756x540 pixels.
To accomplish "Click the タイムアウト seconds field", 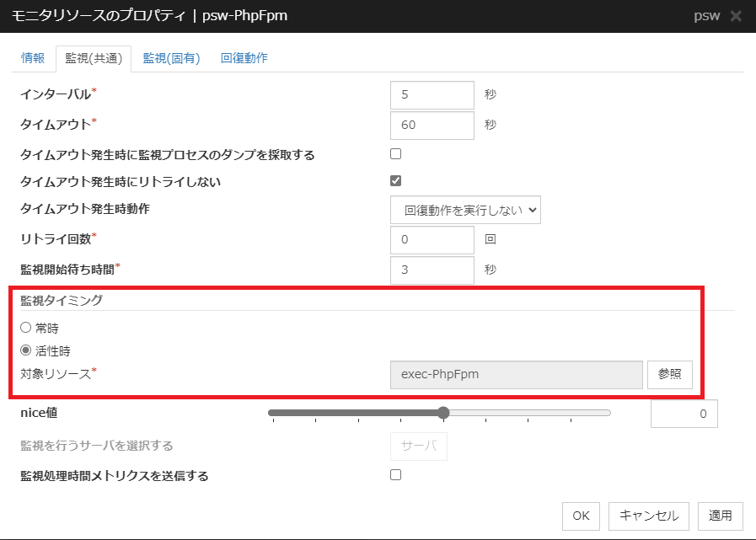I will pos(432,126).
